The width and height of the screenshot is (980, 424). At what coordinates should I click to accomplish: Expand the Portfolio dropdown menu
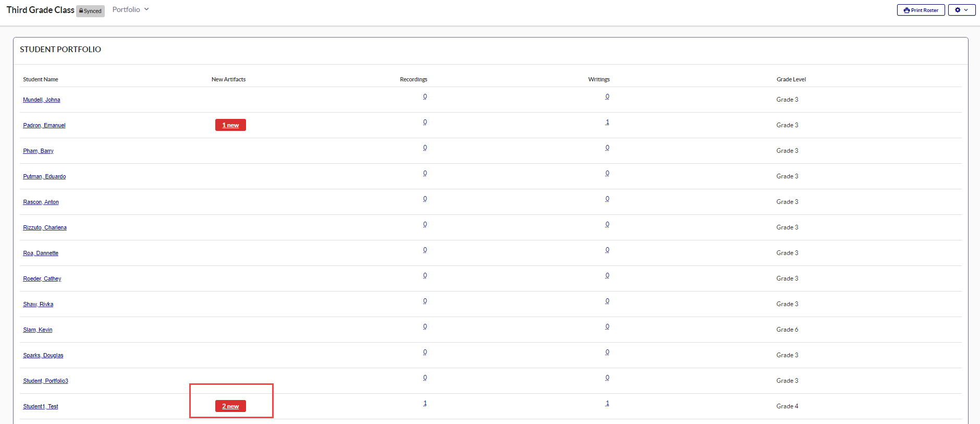point(131,9)
